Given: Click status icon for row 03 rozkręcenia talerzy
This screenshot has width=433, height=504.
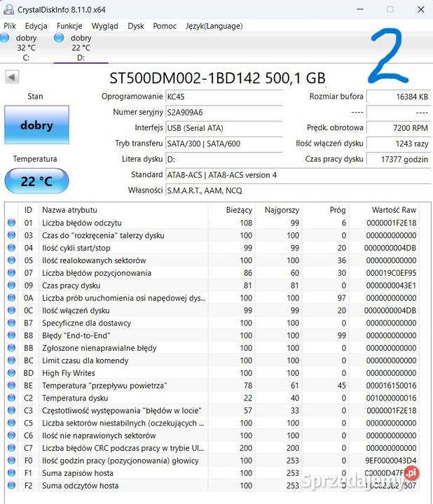Looking at the screenshot, I should 12,235.
